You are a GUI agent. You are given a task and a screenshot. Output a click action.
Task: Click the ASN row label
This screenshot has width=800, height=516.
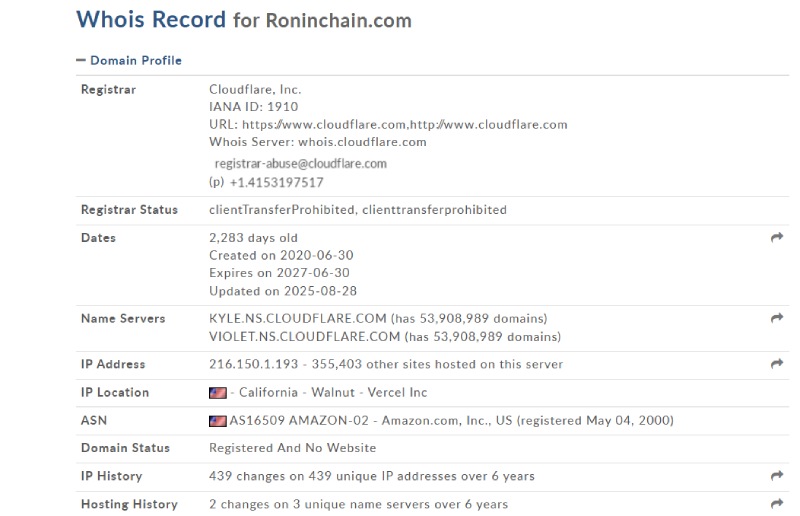(x=94, y=421)
